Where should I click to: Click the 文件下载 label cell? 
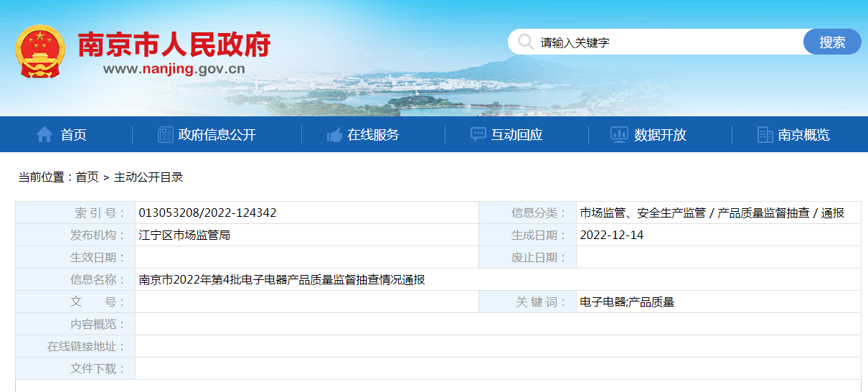click(75, 368)
